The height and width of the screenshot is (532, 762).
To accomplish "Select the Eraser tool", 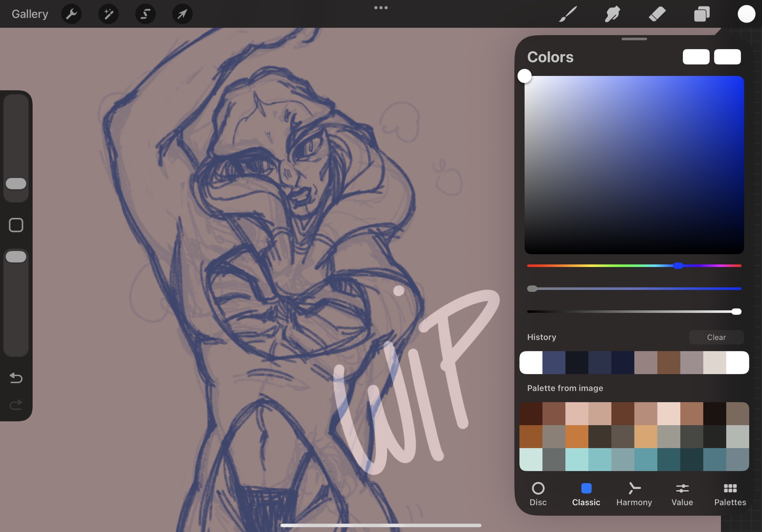I will tap(657, 14).
